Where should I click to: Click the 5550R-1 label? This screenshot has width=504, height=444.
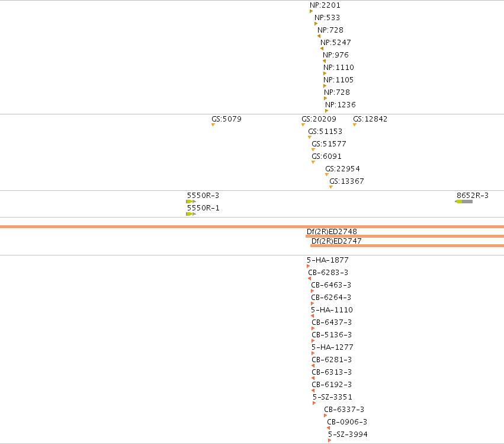coord(203,208)
